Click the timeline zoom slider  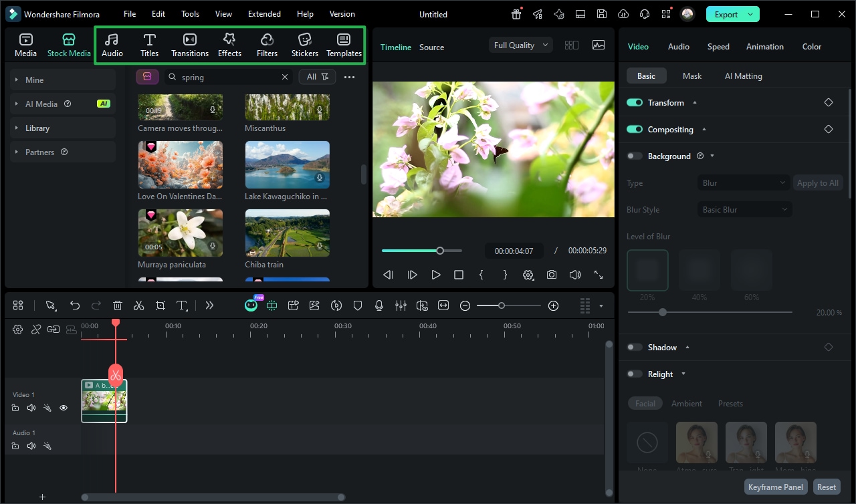[502, 305]
